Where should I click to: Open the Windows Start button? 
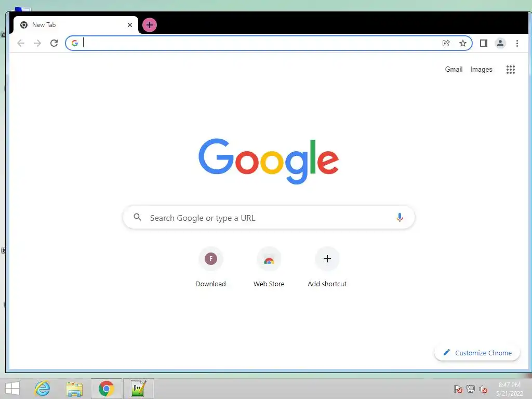12,389
